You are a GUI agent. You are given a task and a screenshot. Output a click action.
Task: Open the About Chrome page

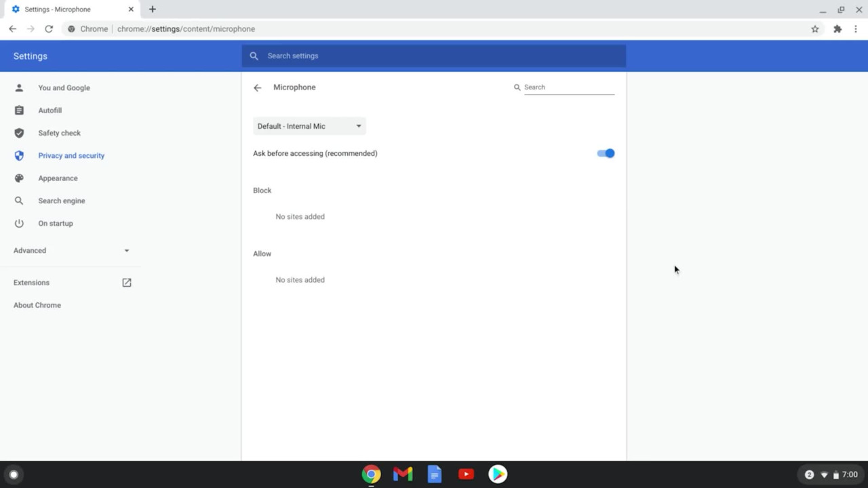(x=37, y=305)
